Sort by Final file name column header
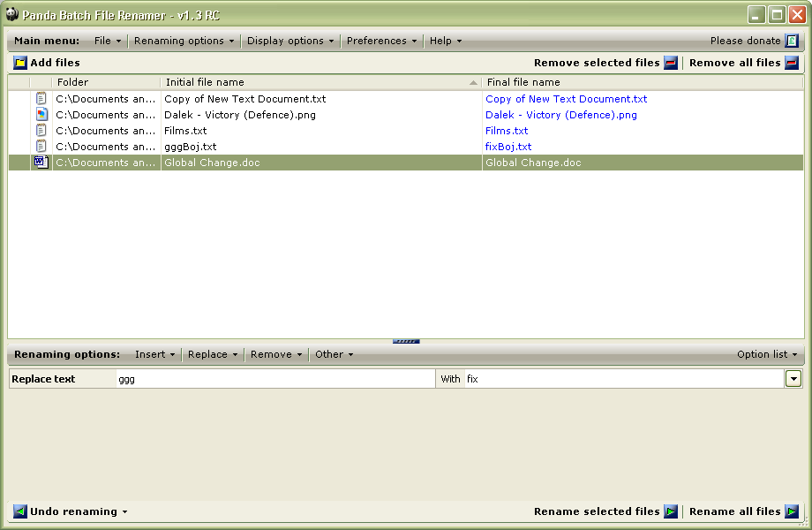The height and width of the screenshot is (530, 812). coord(643,82)
